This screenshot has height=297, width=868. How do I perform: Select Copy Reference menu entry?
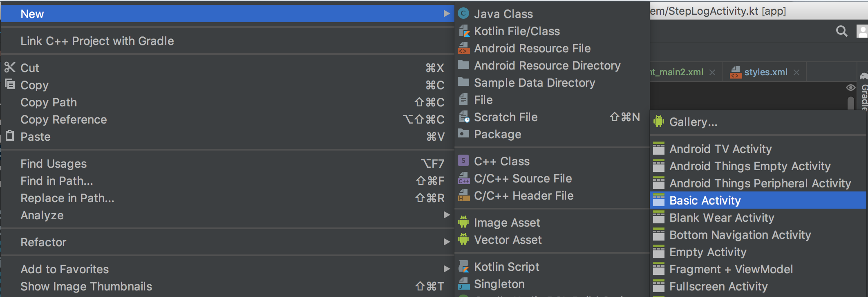227,119
